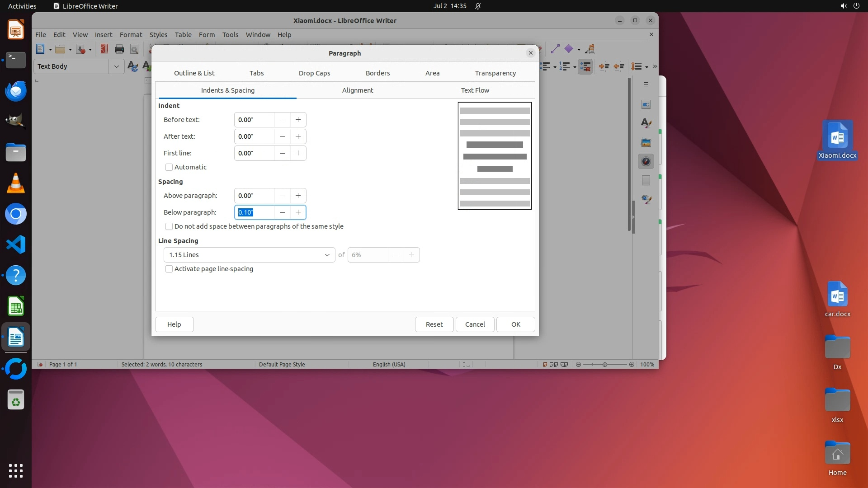Expand the Set Line Spacing toolbar dropdown arrow

(x=646, y=67)
